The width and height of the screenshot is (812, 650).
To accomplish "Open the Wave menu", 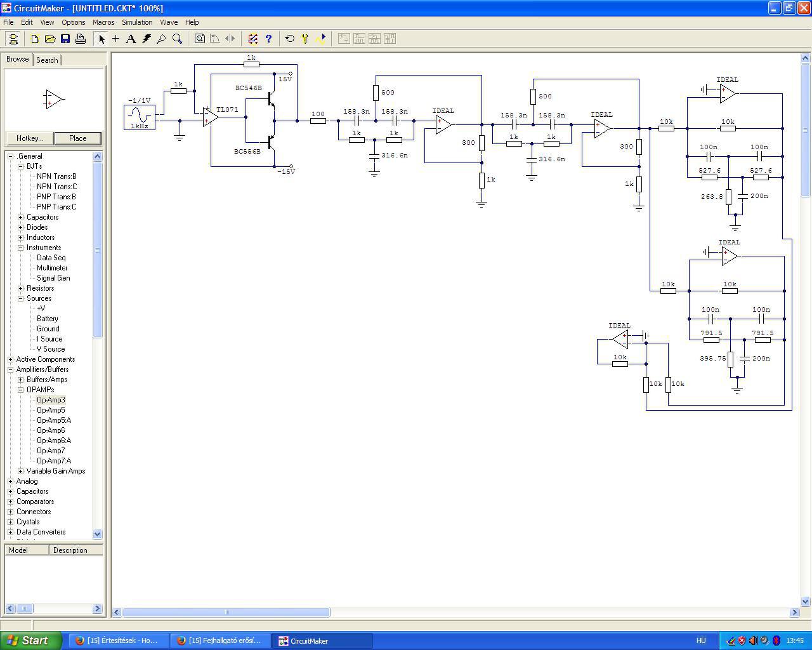I will pos(169,22).
